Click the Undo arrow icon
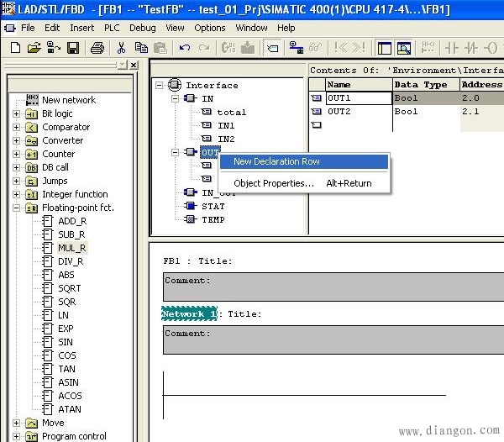This screenshot has height=442, width=504. (x=184, y=48)
